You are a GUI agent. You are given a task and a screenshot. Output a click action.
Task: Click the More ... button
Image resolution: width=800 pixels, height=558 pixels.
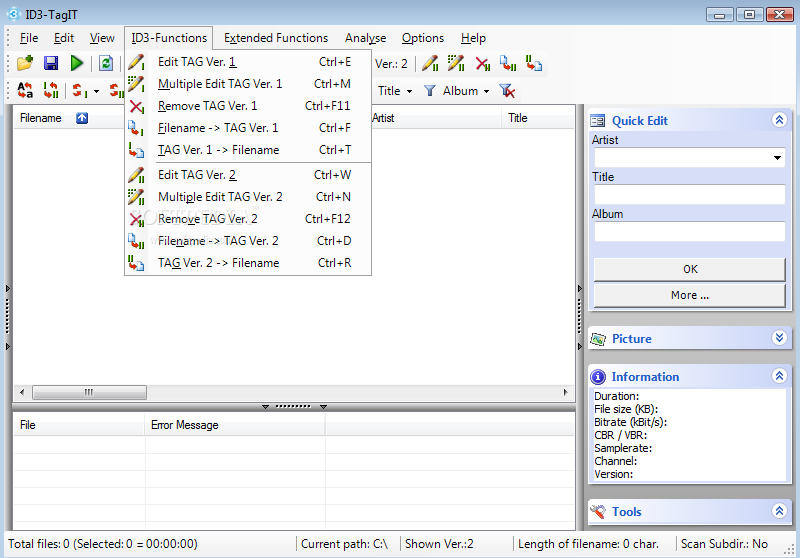tap(689, 295)
